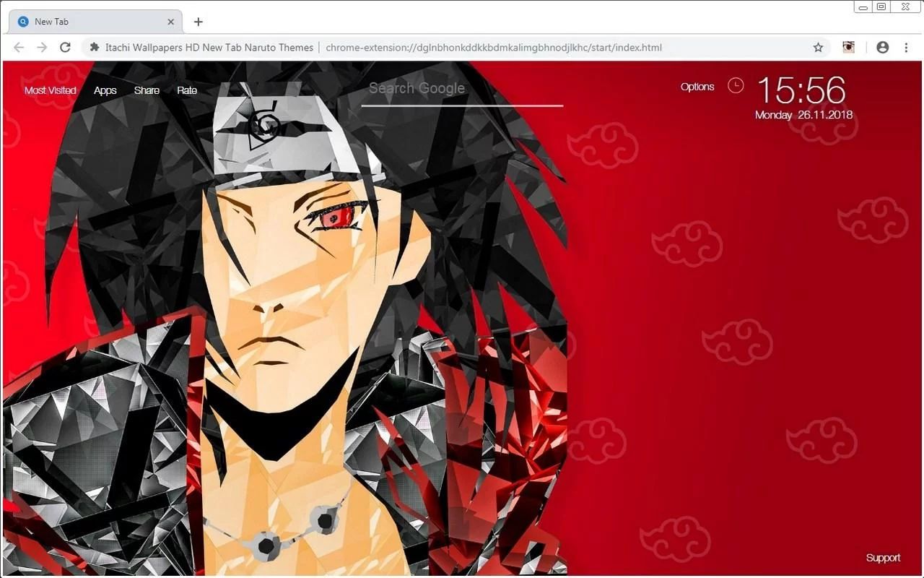
Task: Open the Apps menu
Action: [x=105, y=90]
